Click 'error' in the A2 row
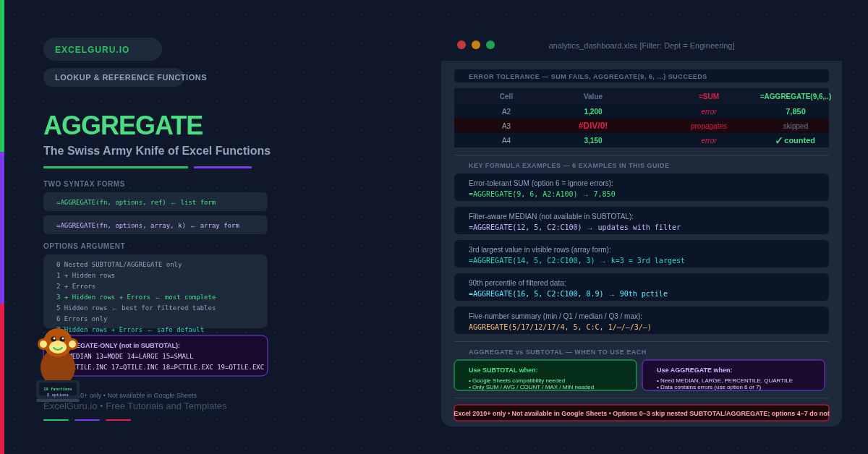 pyautogui.click(x=709, y=111)
